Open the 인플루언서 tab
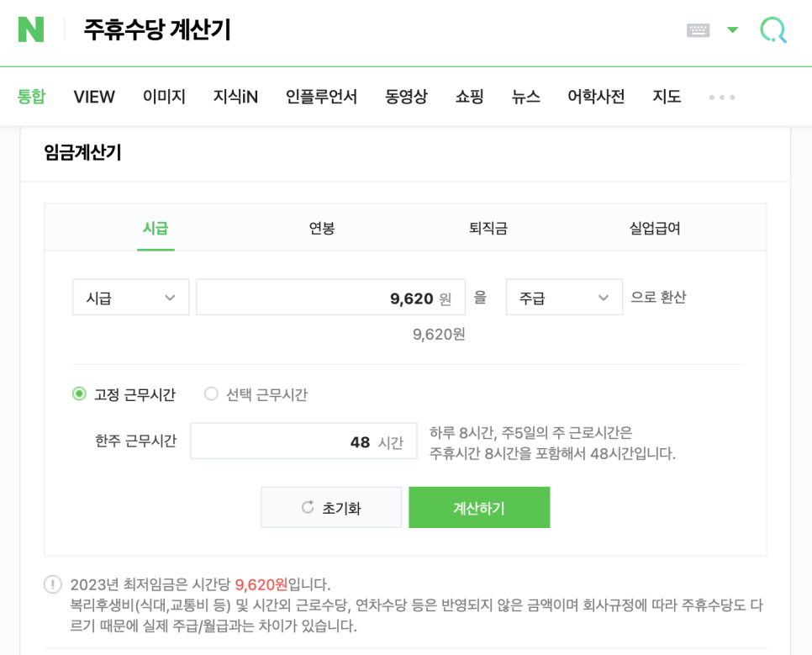Image resolution: width=812 pixels, height=655 pixels. point(321,97)
